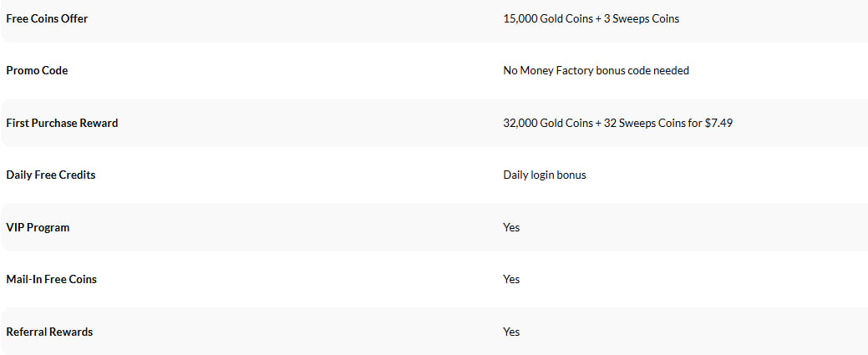Click the Yes value beside VIP Program
This screenshot has width=868, height=355.
tap(511, 228)
